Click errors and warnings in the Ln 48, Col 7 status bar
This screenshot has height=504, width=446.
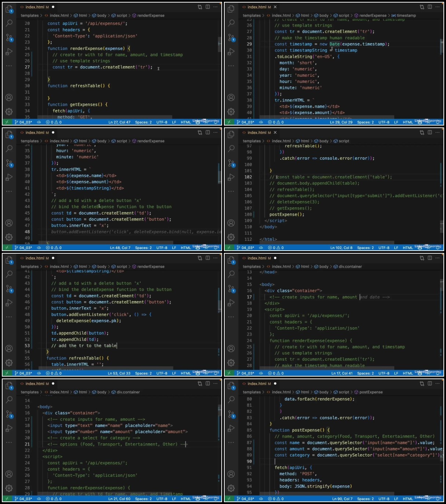coord(54,248)
